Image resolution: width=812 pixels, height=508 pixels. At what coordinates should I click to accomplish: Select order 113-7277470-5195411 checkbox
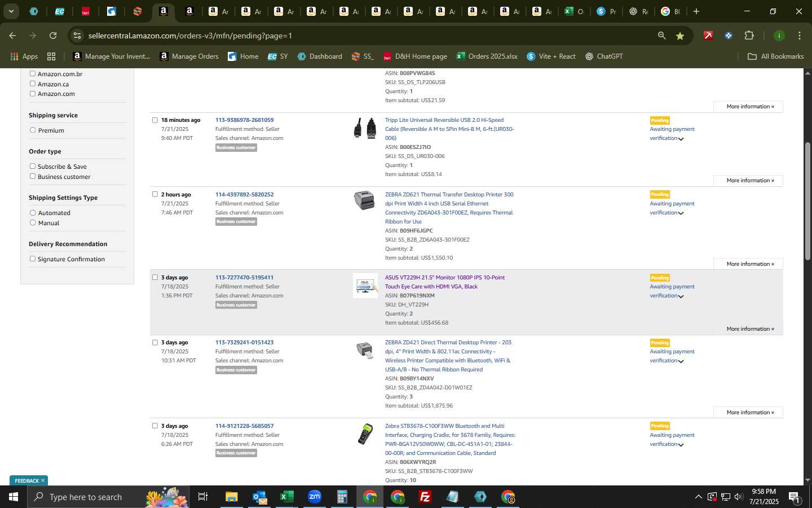(x=155, y=277)
